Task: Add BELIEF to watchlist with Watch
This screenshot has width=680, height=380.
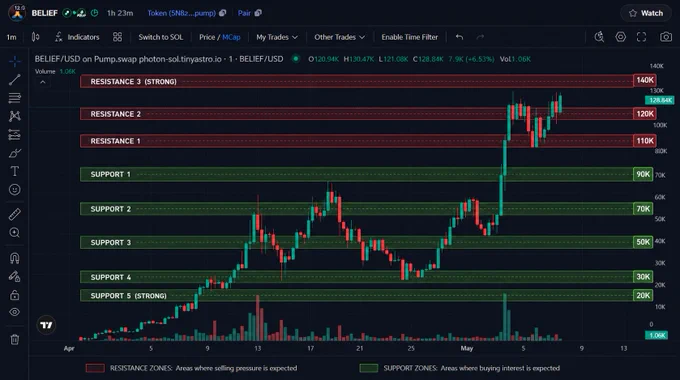Action: 646,13
